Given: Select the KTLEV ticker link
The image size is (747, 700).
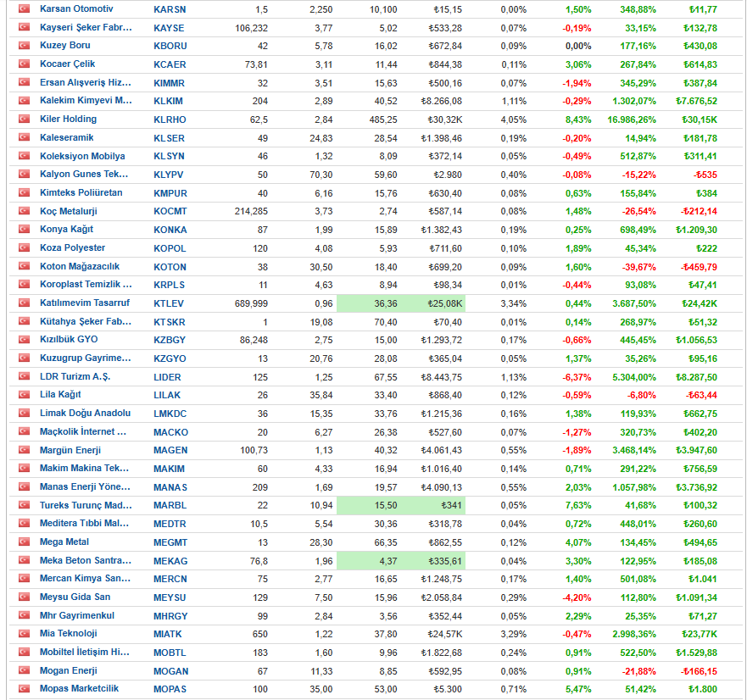Looking at the screenshot, I should click(x=169, y=303).
